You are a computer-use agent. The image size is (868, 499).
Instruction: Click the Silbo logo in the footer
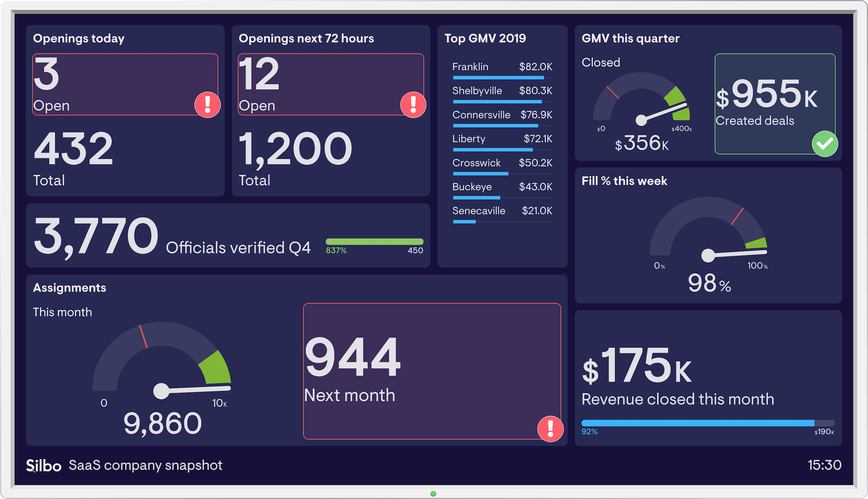tap(44, 466)
